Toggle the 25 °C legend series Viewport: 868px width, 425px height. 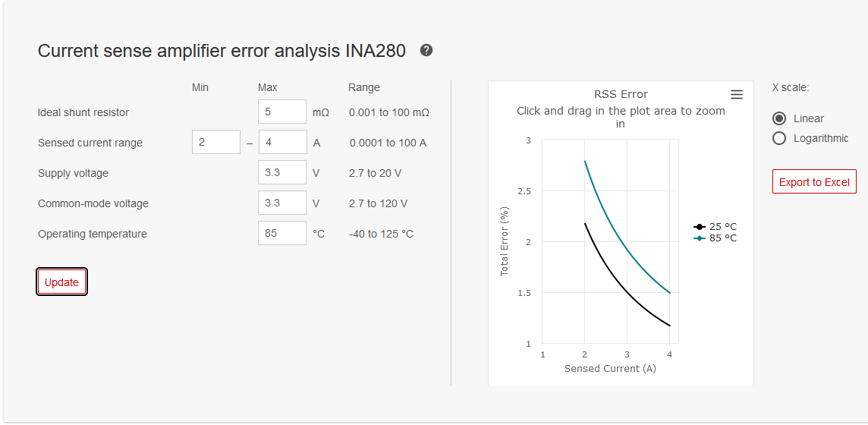tap(715, 227)
